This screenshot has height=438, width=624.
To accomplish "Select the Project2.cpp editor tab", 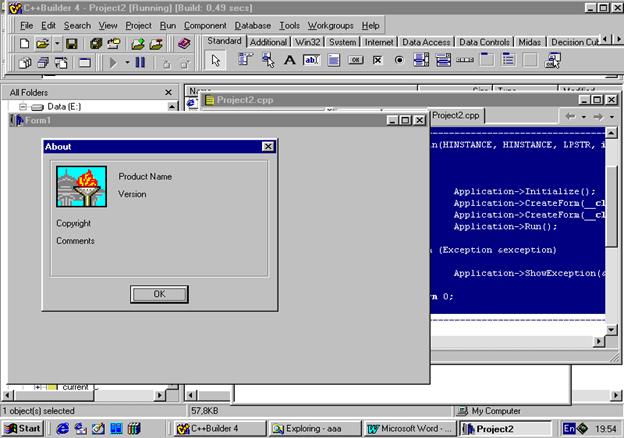I will coord(456,115).
